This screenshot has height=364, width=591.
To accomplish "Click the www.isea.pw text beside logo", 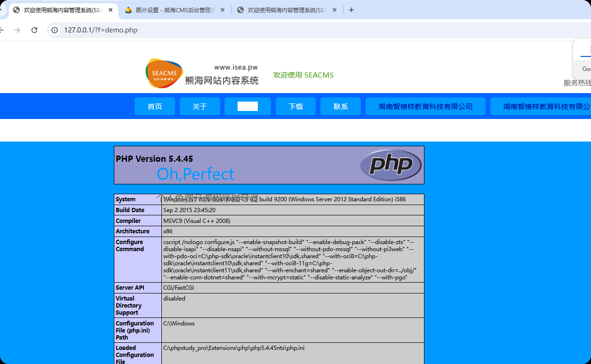I will 236,67.
